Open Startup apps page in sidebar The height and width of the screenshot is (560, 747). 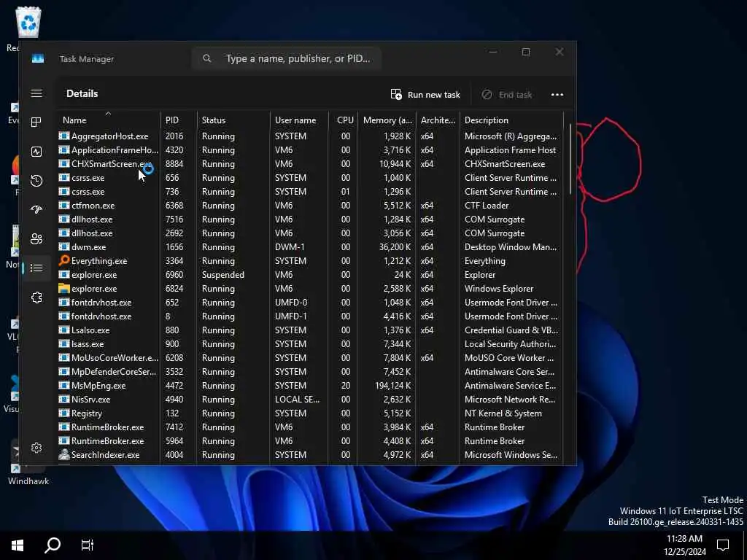(36, 209)
